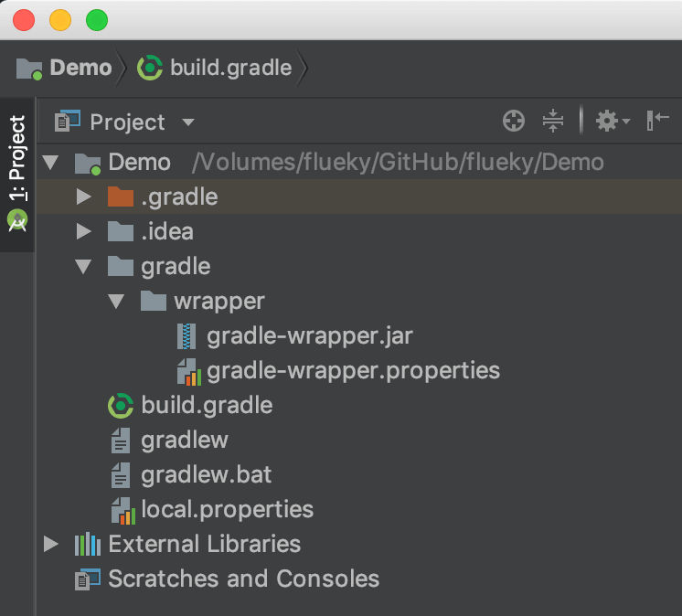Click the gradle-wrapper.jar archive icon
This screenshot has height=616, width=682.
coord(186,336)
